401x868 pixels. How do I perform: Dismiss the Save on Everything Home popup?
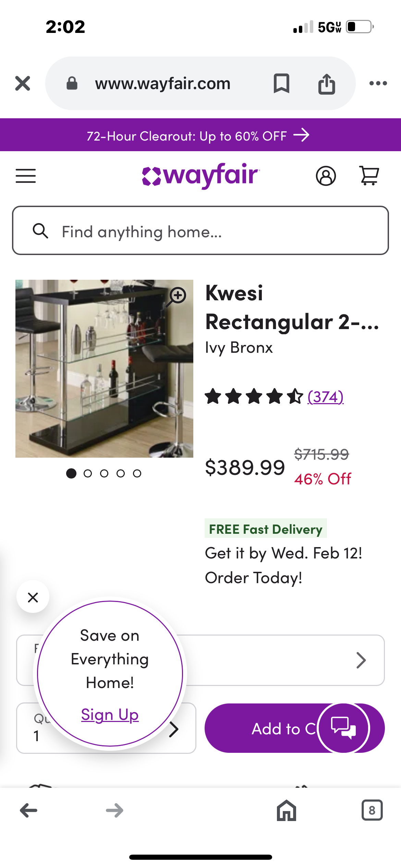pyautogui.click(x=33, y=597)
